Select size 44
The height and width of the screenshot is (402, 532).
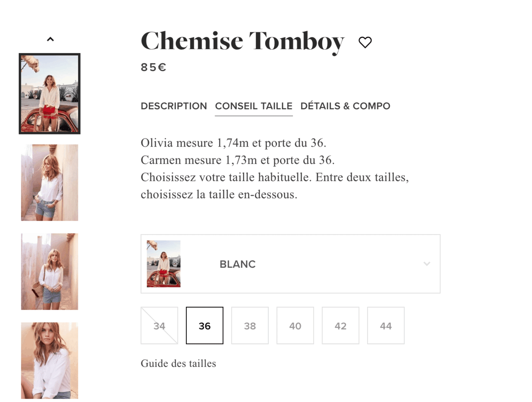click(x=386, y=326)
